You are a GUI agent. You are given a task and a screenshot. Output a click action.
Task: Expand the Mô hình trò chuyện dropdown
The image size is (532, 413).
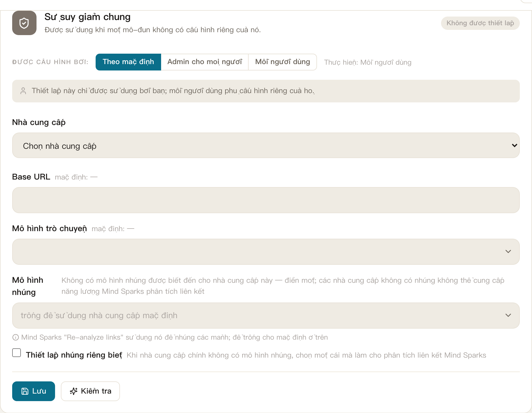pos(266,251)
